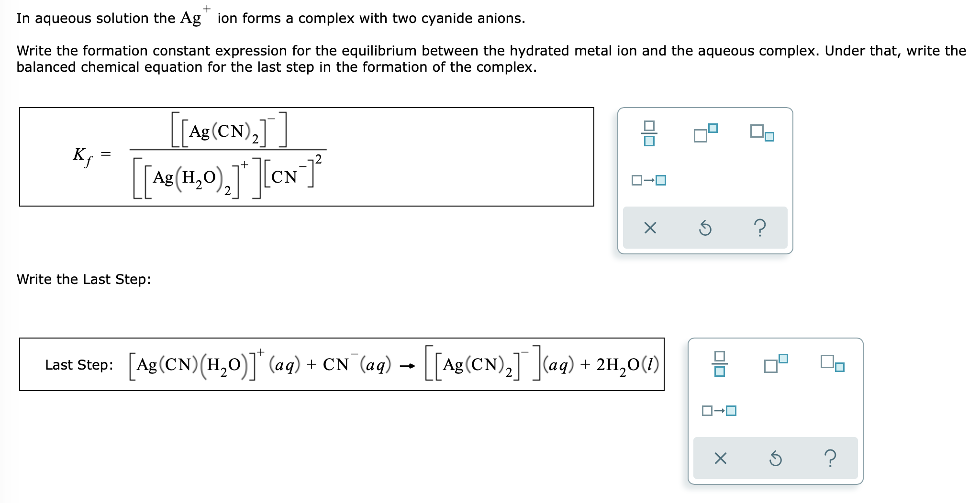Insert the reaction arrow from the bottom palette

pos(719,410)
